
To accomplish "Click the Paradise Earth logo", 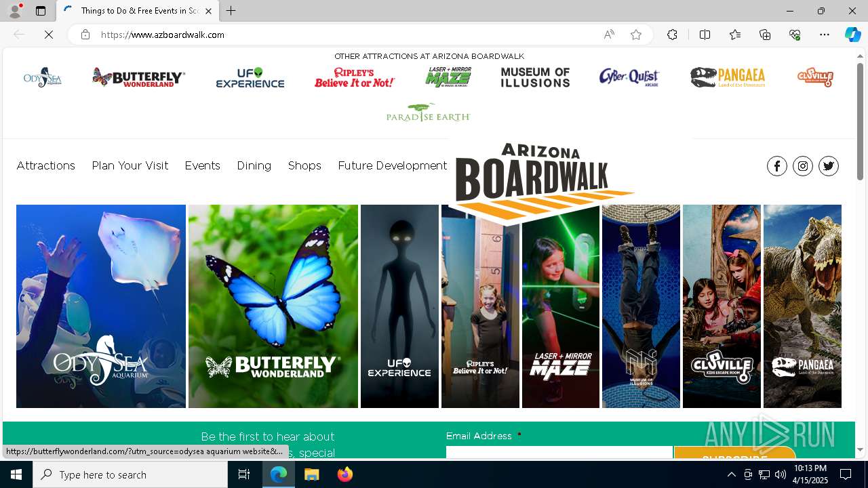I will pyautogui.click(x=429, y=113).
